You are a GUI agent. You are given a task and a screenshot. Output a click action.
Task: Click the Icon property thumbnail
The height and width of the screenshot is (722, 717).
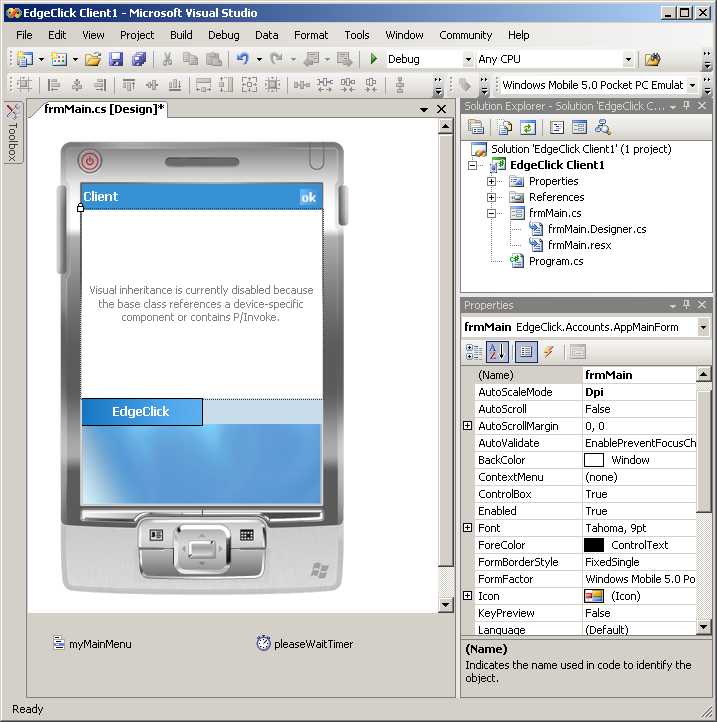click(594, 596)
